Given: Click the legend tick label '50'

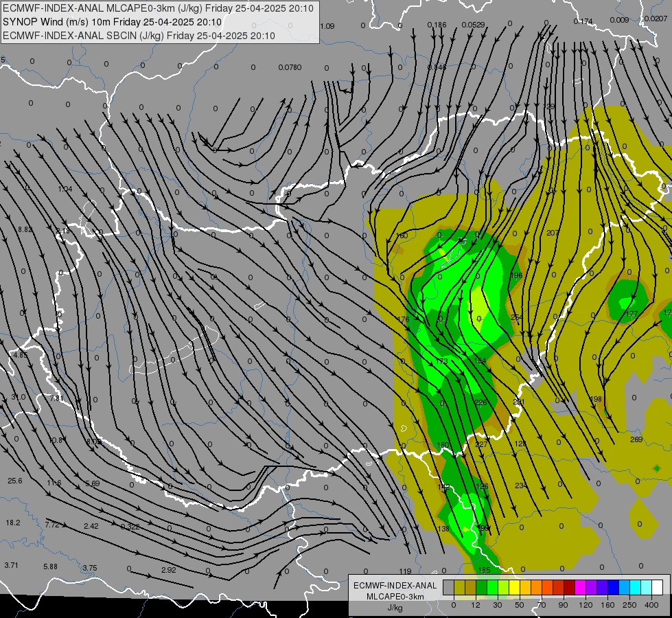Looking at the screenshot, I should pos(519,605).
